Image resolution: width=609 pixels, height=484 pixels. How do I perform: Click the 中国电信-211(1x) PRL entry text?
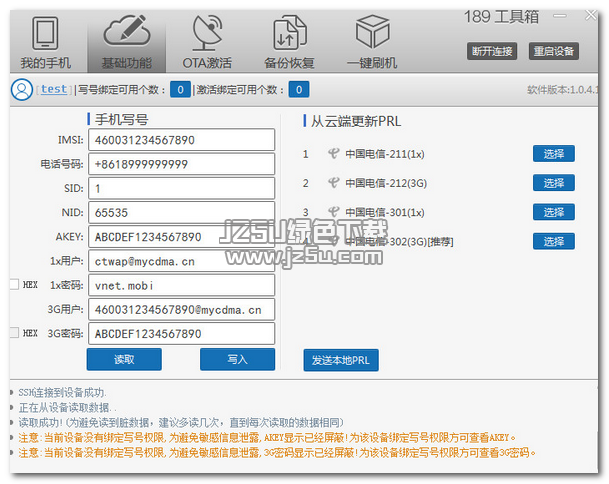point(385,154)
